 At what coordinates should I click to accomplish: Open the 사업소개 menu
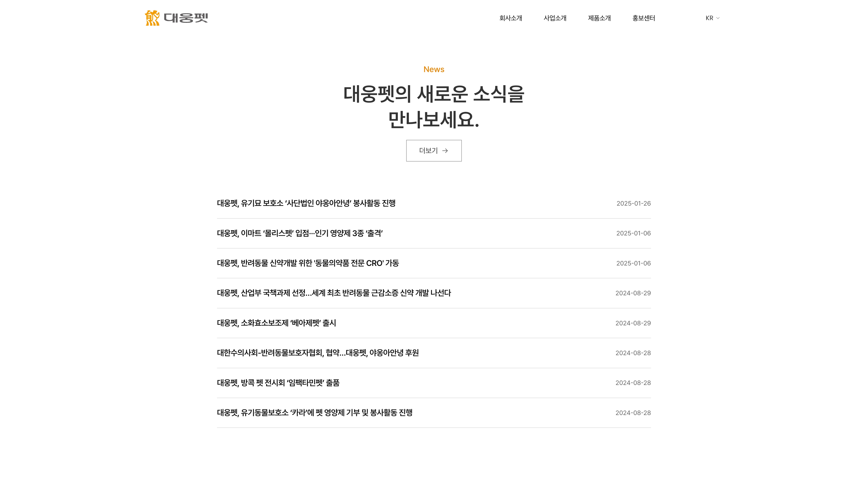(x=555, y=18)
